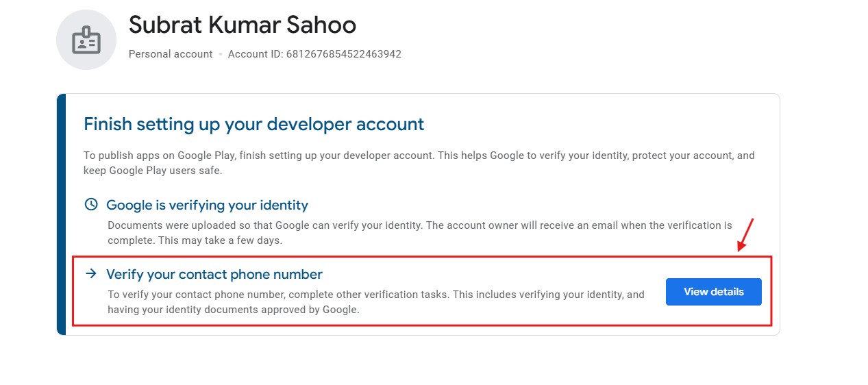Click the red annotation arrow above View details

click(x=745, y=235)
